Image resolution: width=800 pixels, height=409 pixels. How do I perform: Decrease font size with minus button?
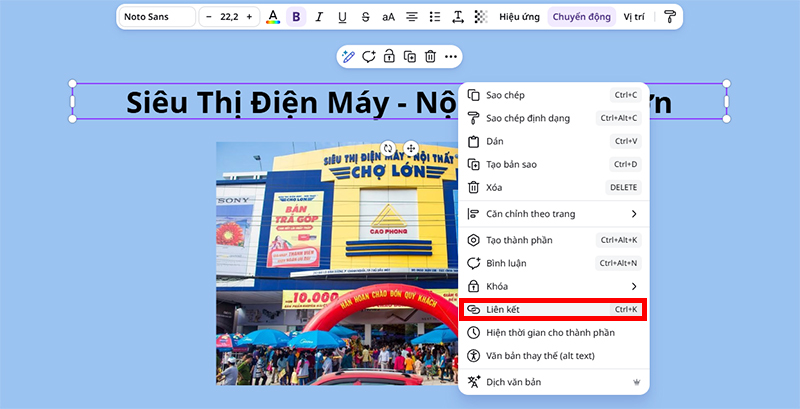[209, 17]
